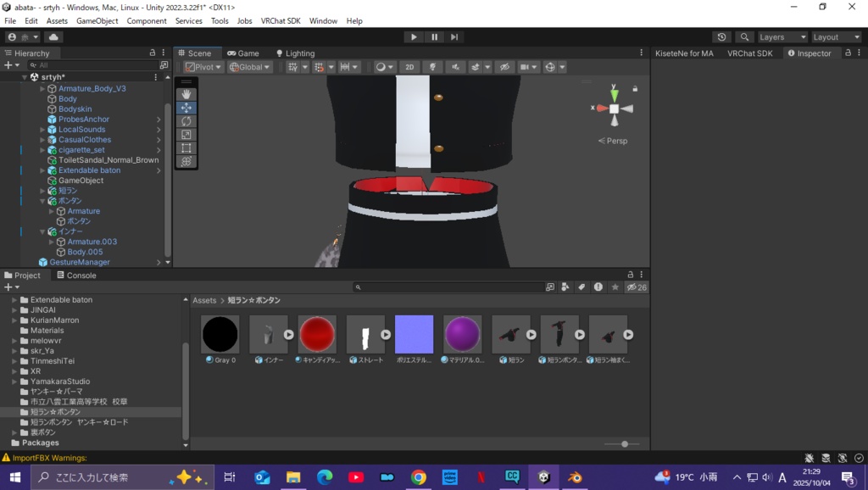The image size is (868, 490).
Task: Select the combined Transform tool
Action: (x=186, y=161)
